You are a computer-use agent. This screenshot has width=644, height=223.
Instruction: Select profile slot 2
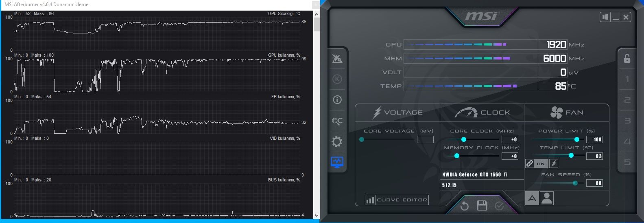pyautogui.click(x=627, y=100)
